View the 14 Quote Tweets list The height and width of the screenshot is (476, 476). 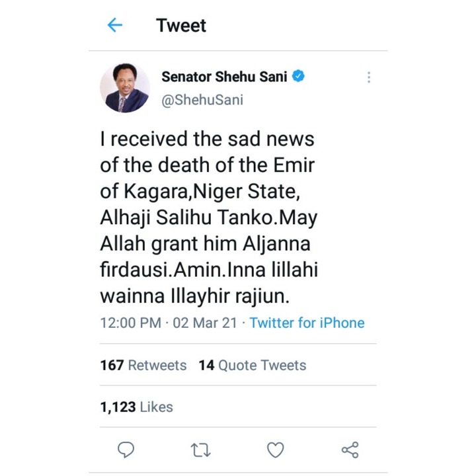(x=253, y=365)
